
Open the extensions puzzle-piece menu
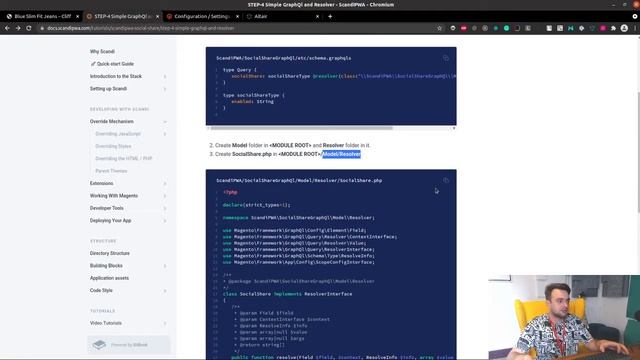pos(613,28)
